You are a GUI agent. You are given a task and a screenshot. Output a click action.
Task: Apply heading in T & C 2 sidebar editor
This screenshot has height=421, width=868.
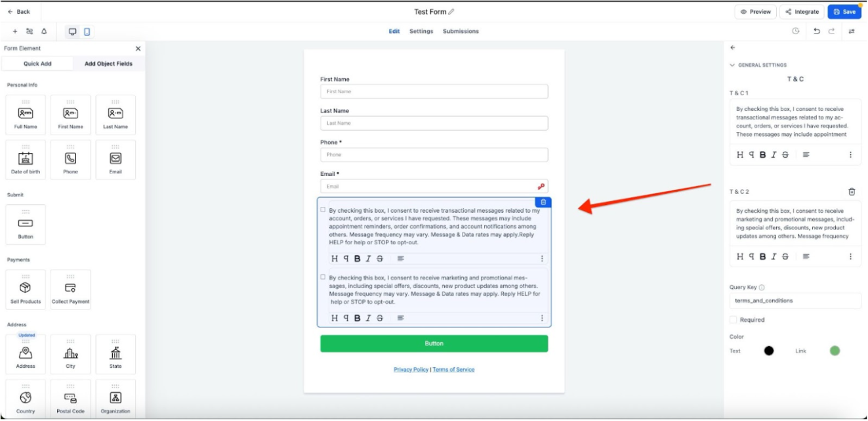click(x=740, y=257)
